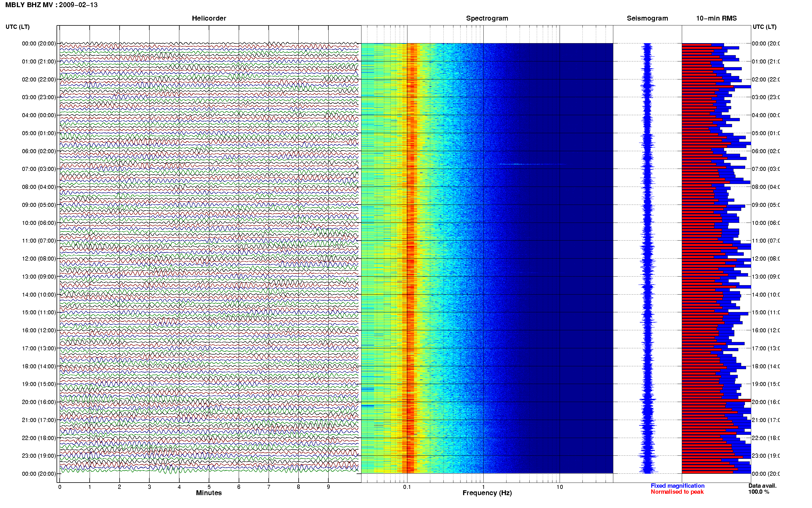Click the left 09:00 (05:00) time label

[39, 205]
